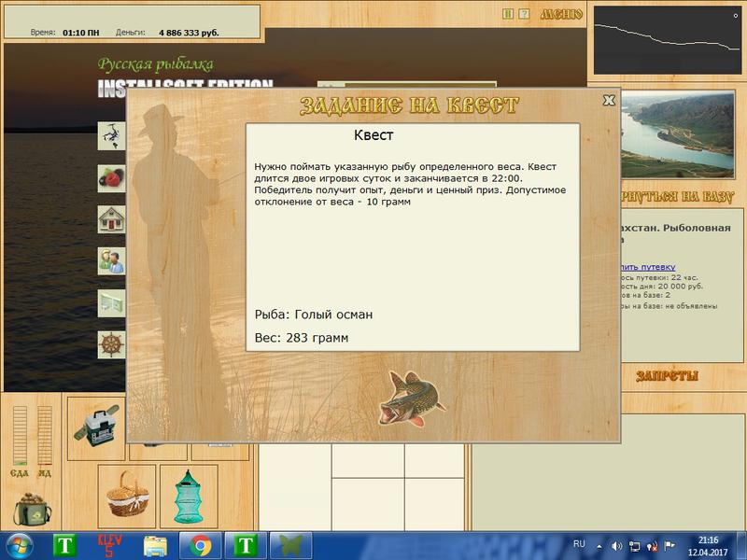Click the alcohol level bar

coord(44,435)
